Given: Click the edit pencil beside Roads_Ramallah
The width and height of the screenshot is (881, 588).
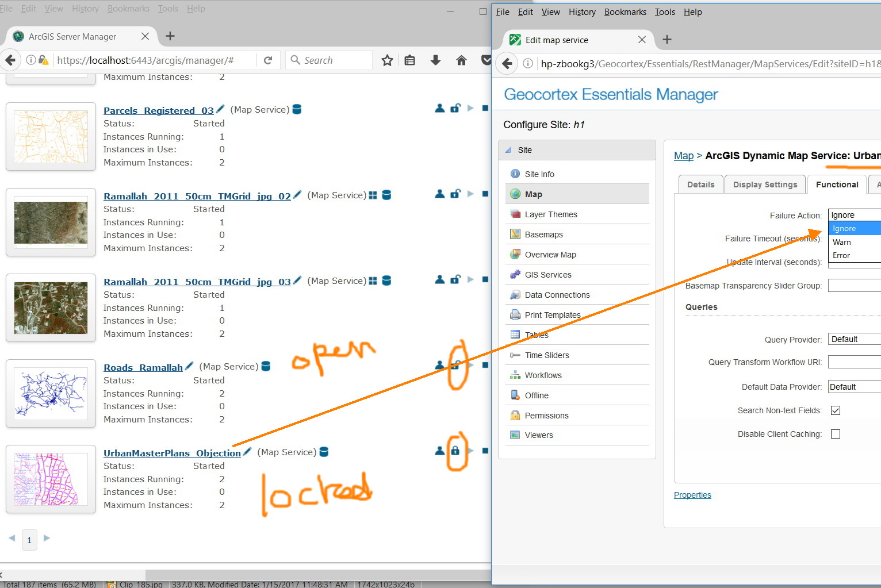Looking at the screenshot, I should click(x=189, y=366).
